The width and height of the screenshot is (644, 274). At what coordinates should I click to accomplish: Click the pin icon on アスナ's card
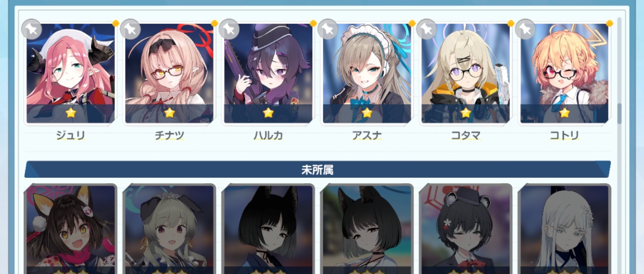[328, 29]
